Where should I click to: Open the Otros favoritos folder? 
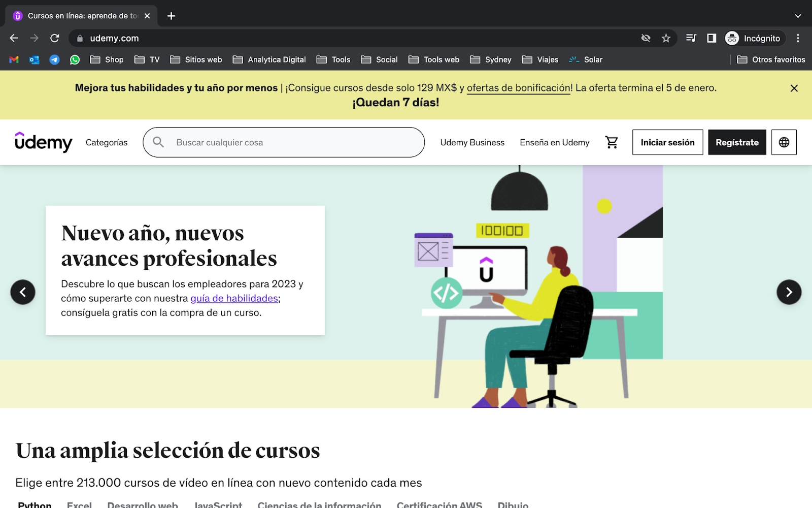(771, 59)
